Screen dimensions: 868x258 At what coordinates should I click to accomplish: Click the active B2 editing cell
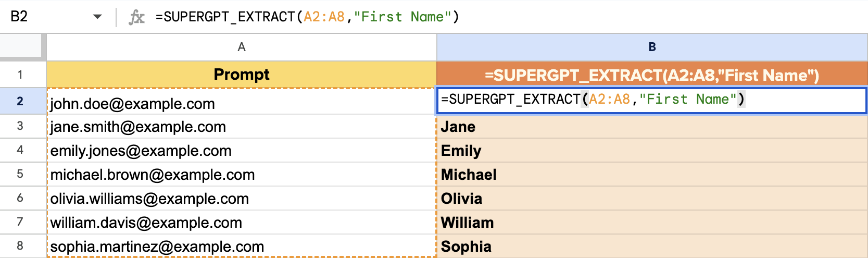tap(651, 100)
